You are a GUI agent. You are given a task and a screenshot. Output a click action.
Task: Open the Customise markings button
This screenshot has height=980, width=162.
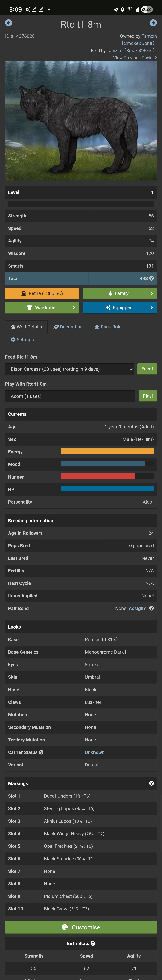tap(81, 927)
